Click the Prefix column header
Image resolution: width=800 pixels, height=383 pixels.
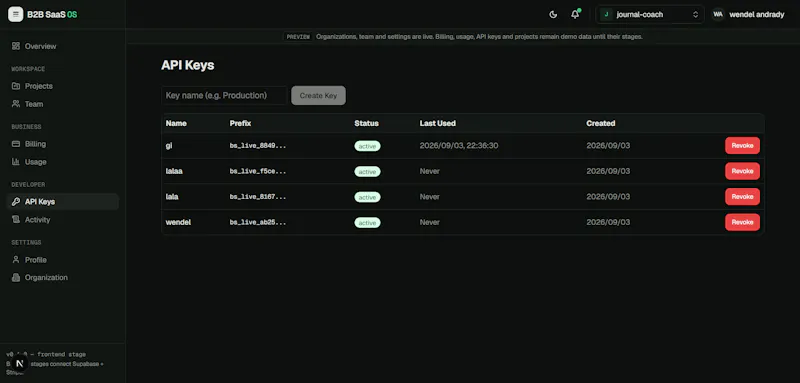tap(240, 123)
